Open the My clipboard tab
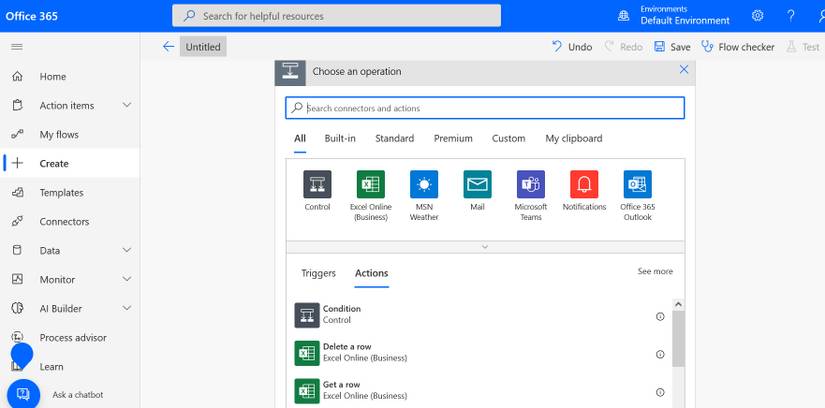Image resolution: width=825 pixels, height=408 pixels. (x=574, y=138)
